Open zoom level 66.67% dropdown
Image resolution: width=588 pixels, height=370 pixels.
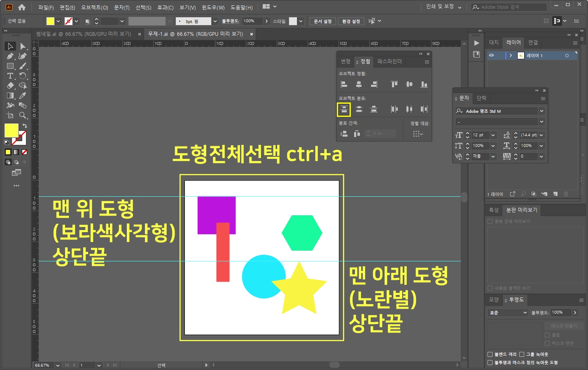click(x=58, y=365)
